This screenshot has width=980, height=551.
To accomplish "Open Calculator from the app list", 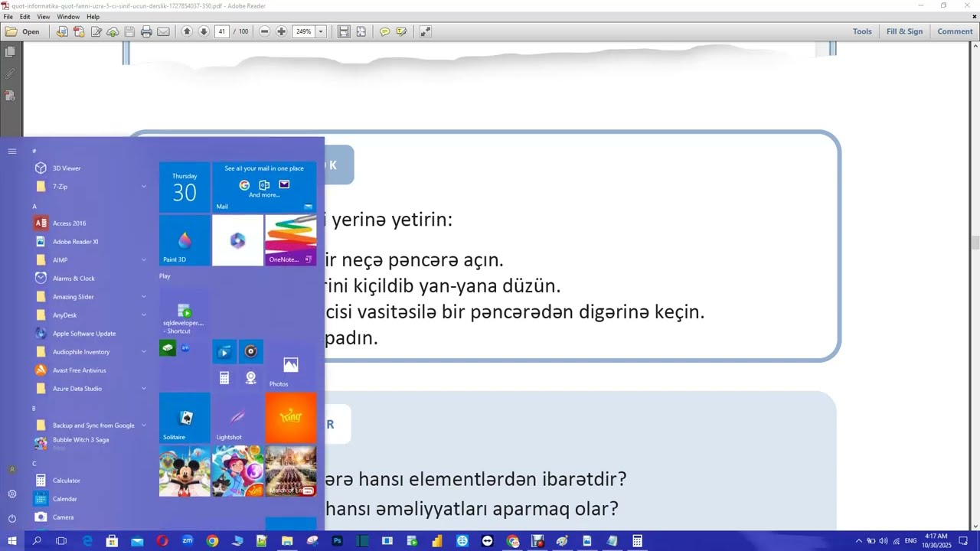I will pyautogui.click(x=90, y=481).
